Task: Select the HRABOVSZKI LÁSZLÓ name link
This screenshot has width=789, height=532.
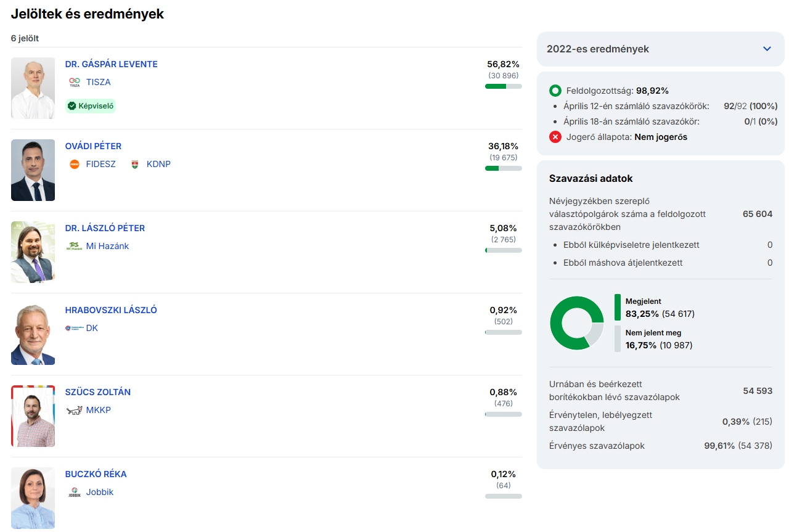Action: [x=111, y=310]
